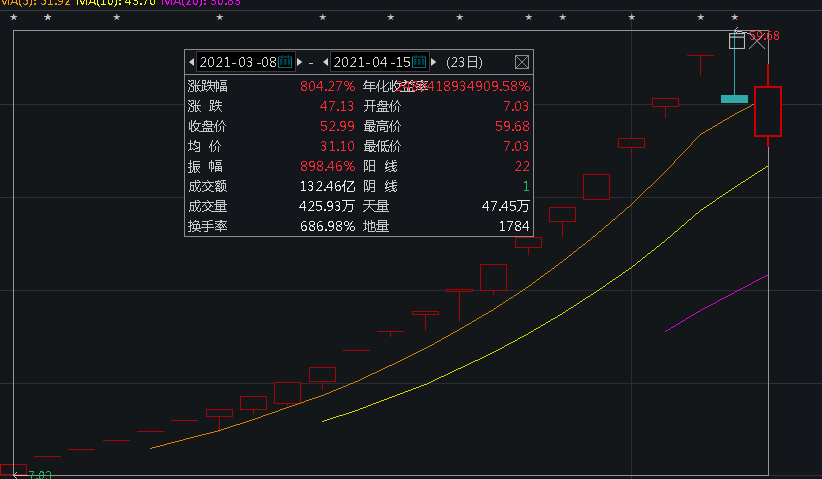
Task: Click the X icon closing the range selection
Action: 757,40
